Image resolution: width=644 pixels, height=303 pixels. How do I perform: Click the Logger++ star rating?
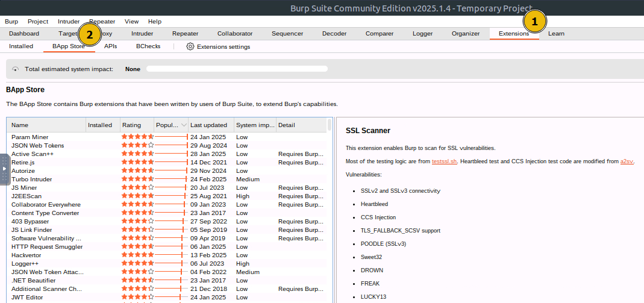pyautogui.click(x=137, y=263)
